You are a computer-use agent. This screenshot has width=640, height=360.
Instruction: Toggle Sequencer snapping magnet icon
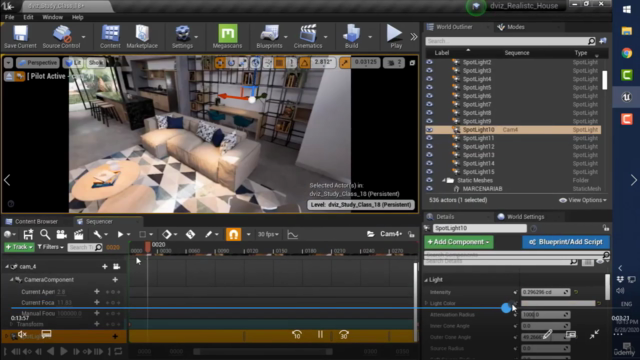(x=233, y=234)
